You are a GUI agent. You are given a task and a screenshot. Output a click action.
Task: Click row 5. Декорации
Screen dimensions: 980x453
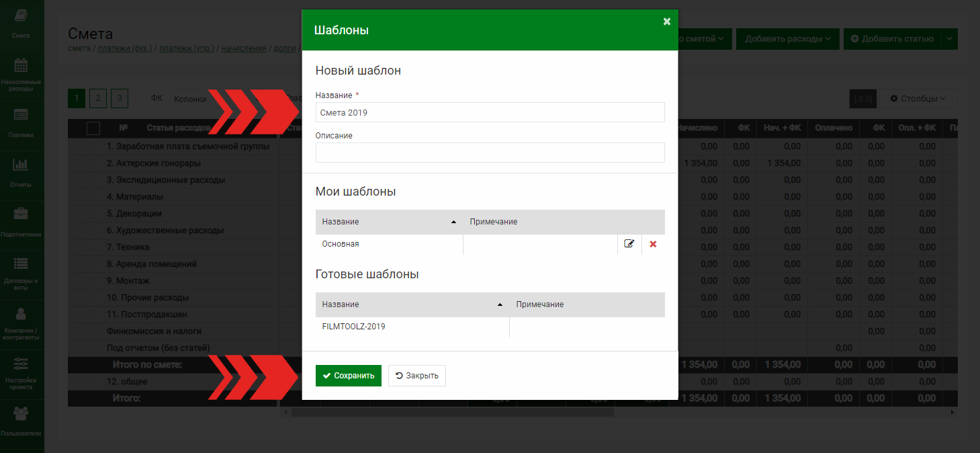click(x=134, y=213)
